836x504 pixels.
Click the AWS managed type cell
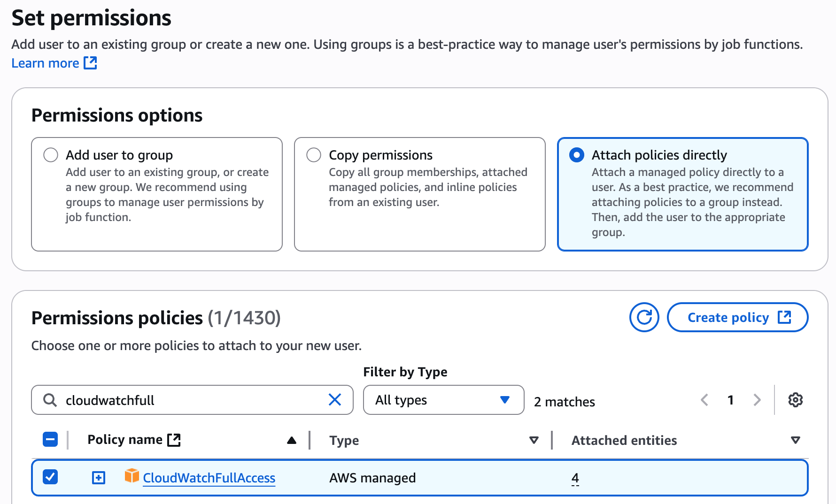point(372,478)
